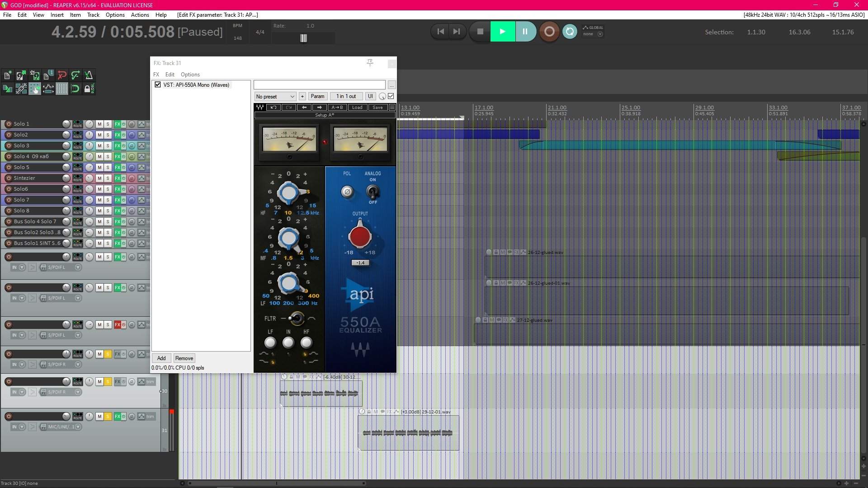Click the playback Rate slider handle

303,38
